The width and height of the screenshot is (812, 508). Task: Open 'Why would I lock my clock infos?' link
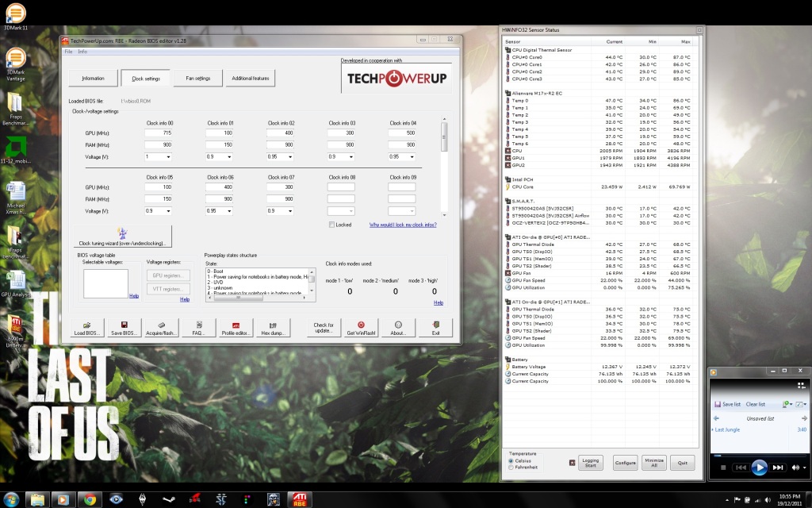click(x=403, y=225)
